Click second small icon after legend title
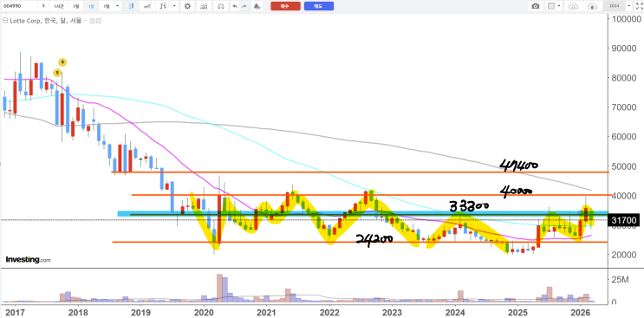 point(99,21)
